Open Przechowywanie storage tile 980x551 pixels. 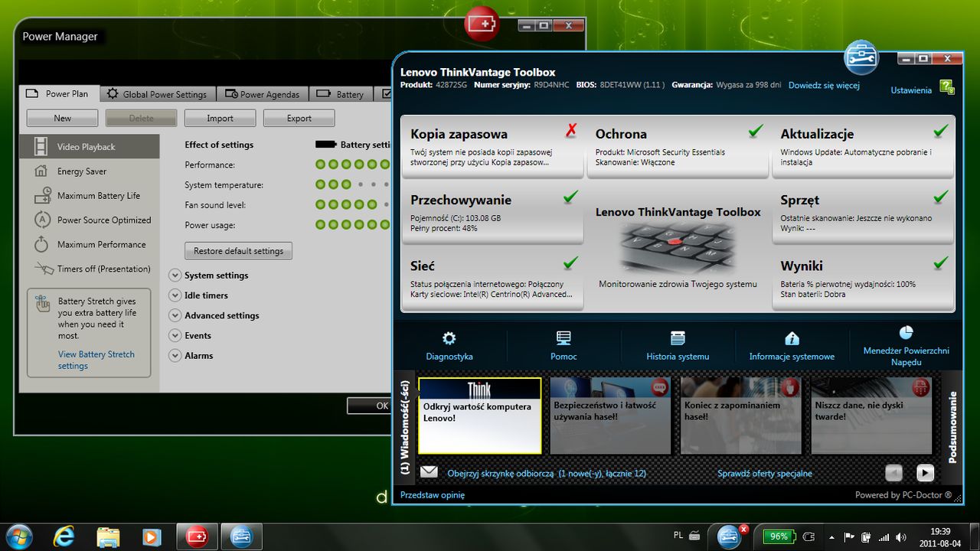492,212
